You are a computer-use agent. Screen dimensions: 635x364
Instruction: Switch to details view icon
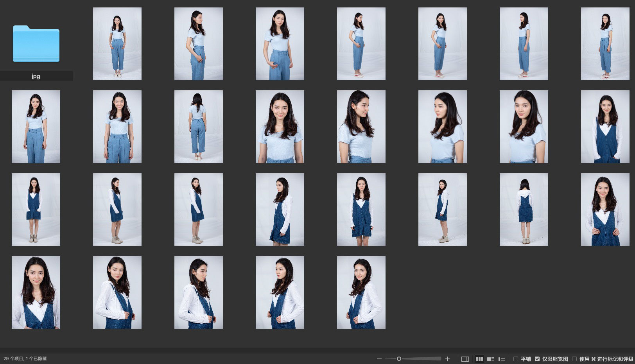point(490,359)
